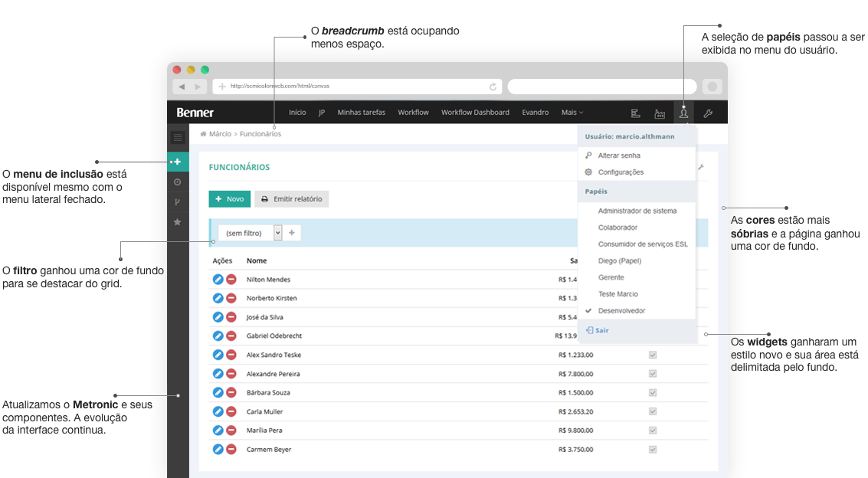Screen dimensions: 868x478
Task: Select the Gerente role in user menu
Action: point(611,277)
